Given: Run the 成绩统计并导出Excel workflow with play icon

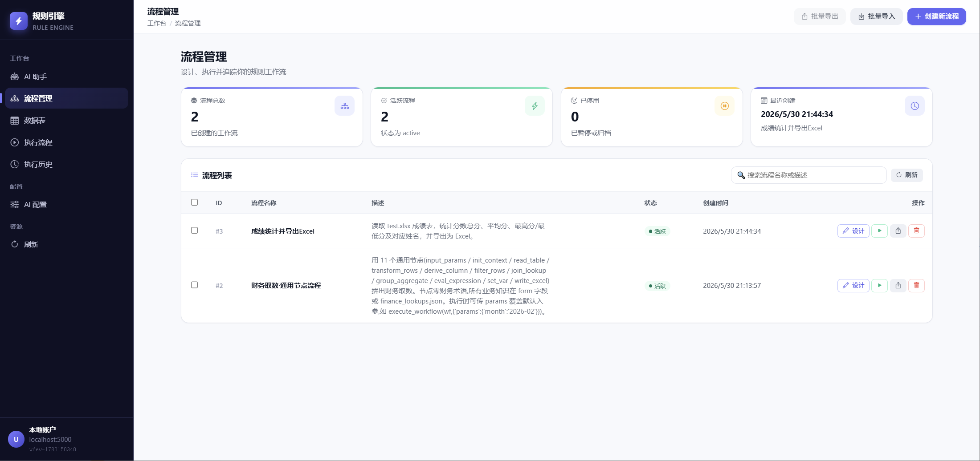Looking at the screenshot, I should click(x=880, y=231).
